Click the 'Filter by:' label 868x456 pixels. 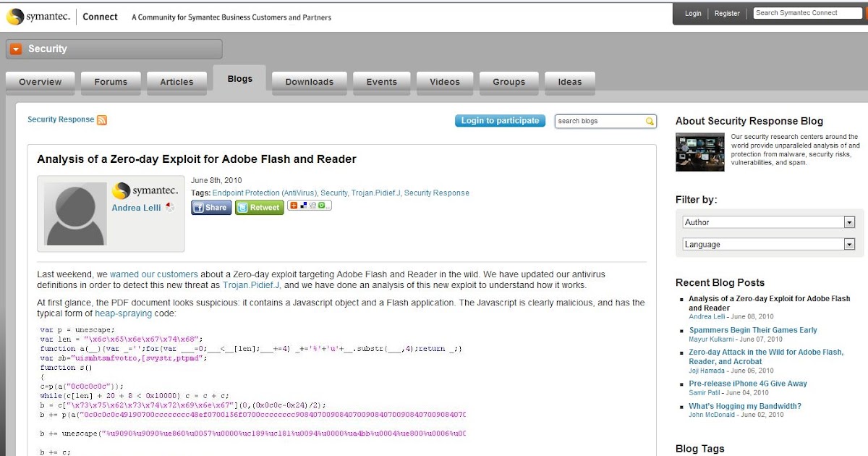point(697,200)
